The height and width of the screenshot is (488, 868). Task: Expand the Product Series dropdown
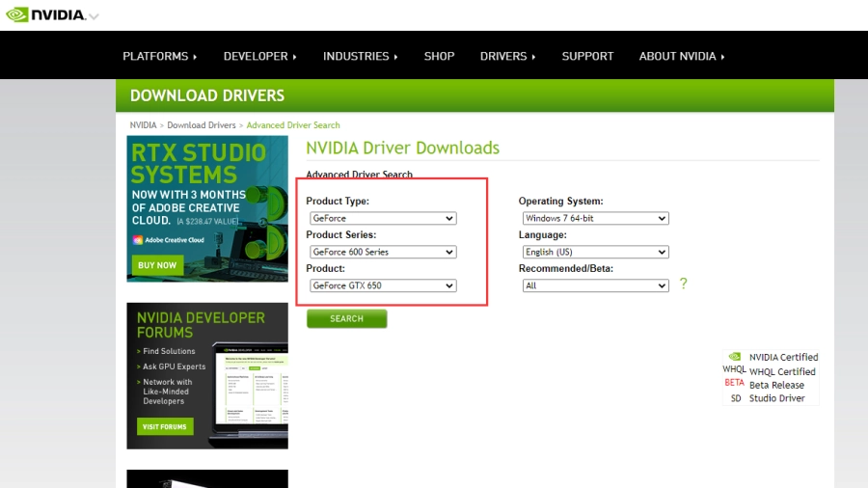coord(381,252)
